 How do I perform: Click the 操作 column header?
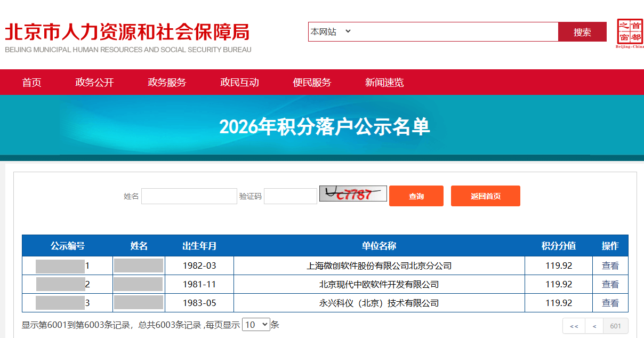(x=610, y=246)
